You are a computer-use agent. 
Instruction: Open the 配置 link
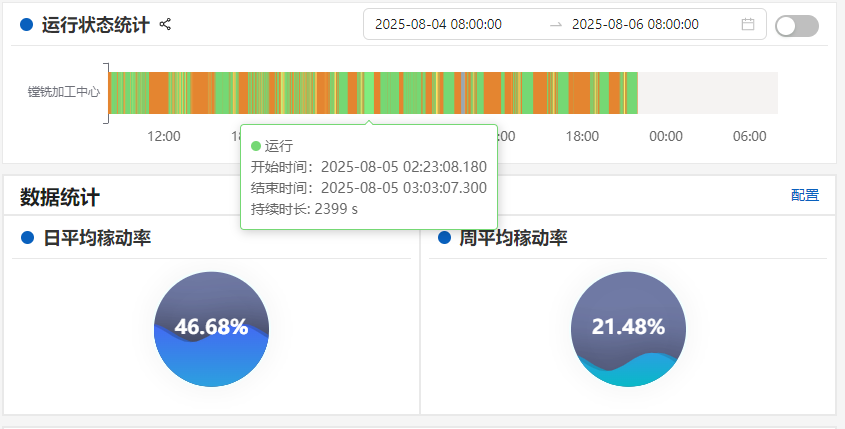pos(805,195)
